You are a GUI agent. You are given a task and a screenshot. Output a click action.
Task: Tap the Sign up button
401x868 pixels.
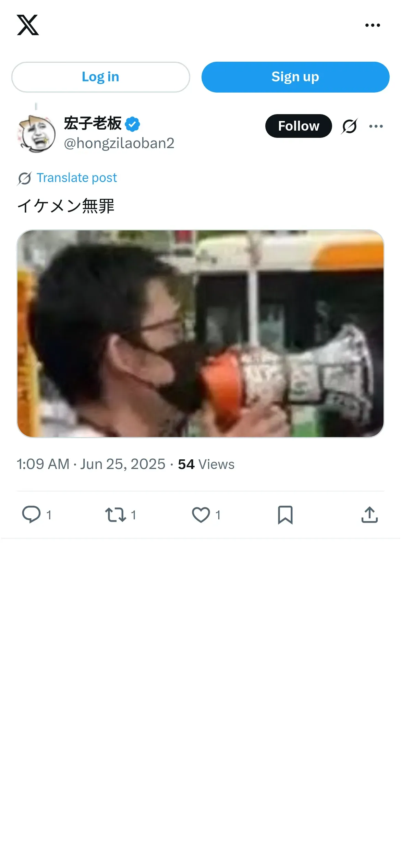tap(295, 77)
